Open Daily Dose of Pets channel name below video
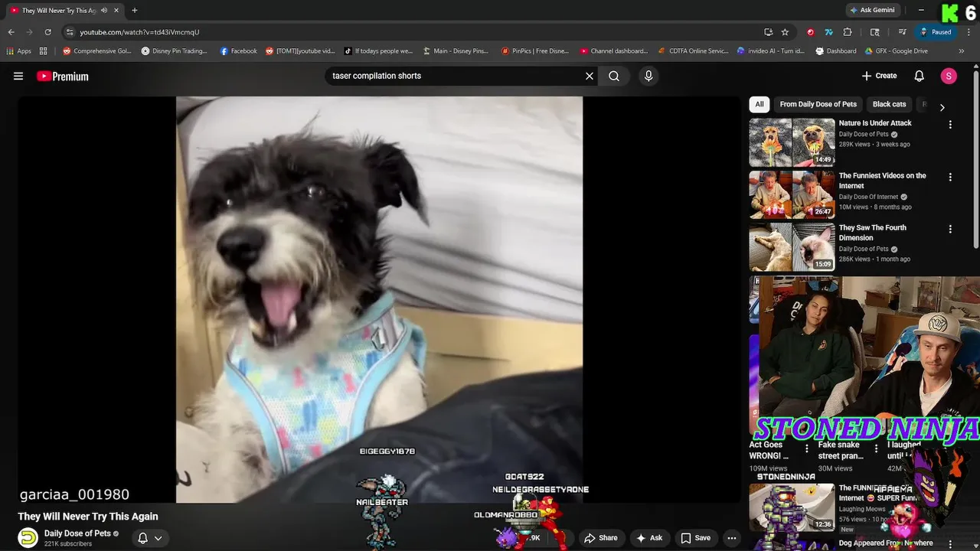Image resolution: width=980 pixels, height=551 pixels. (x=77, y=533)
